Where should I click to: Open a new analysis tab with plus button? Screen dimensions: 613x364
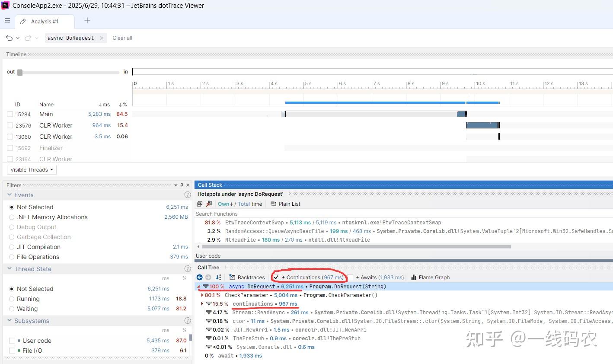pos(87,20)
